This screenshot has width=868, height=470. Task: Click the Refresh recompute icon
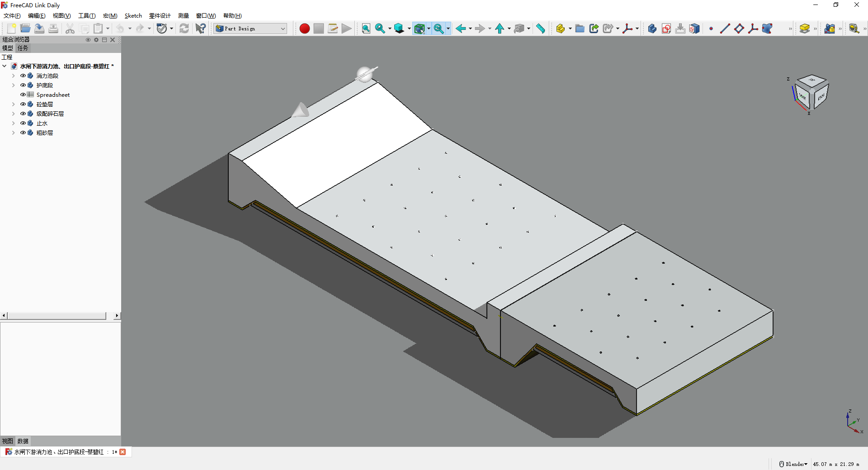(x=184, y=28)
